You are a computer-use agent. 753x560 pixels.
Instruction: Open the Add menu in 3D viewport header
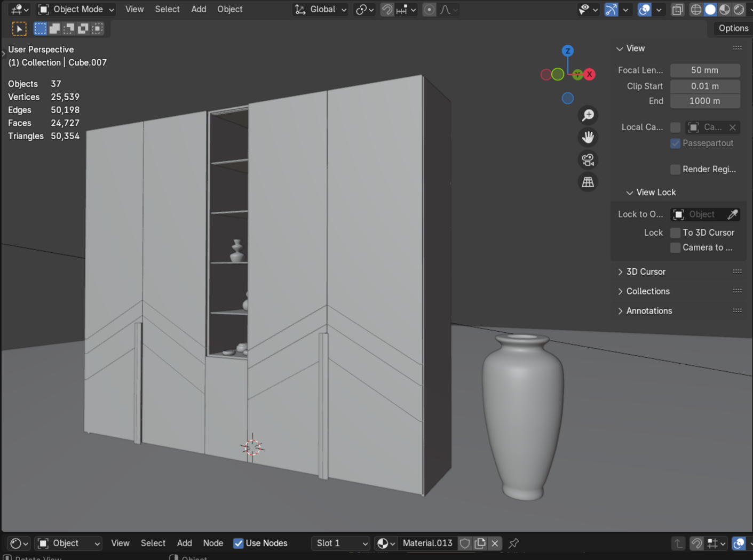tap(199, 10)
